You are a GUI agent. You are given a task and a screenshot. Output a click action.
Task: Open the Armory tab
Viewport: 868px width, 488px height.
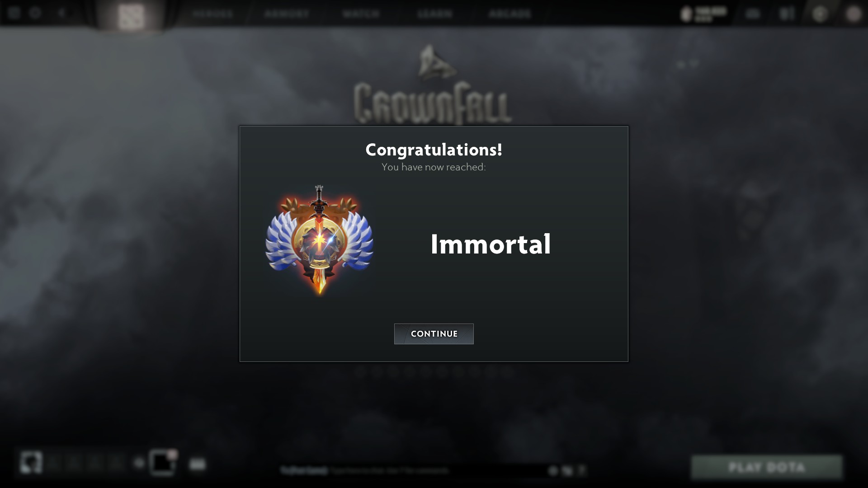pos(287,14)
